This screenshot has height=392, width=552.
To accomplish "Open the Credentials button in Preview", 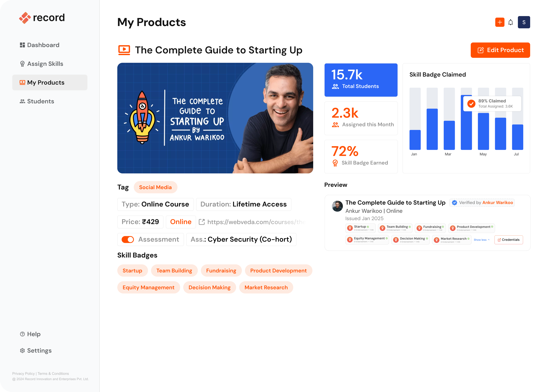I will (508, 240).
